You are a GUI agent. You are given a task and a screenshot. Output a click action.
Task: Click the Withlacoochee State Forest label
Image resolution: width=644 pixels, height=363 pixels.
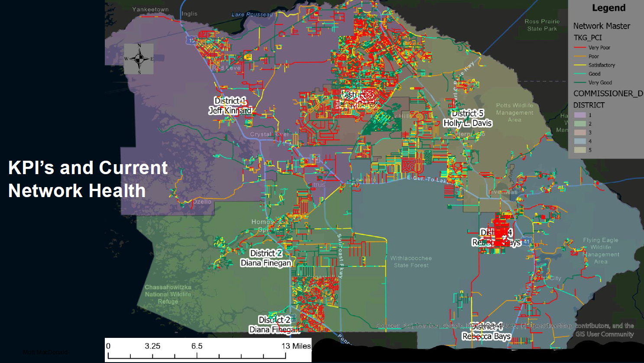411,262
